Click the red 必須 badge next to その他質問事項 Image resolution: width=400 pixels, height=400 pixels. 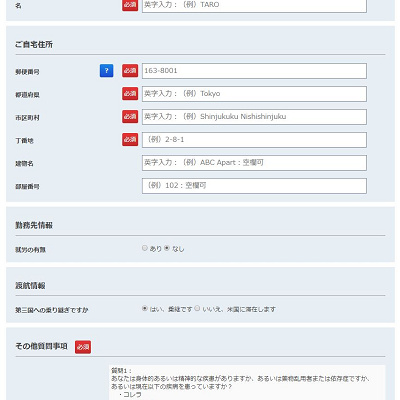click(83, 347)
